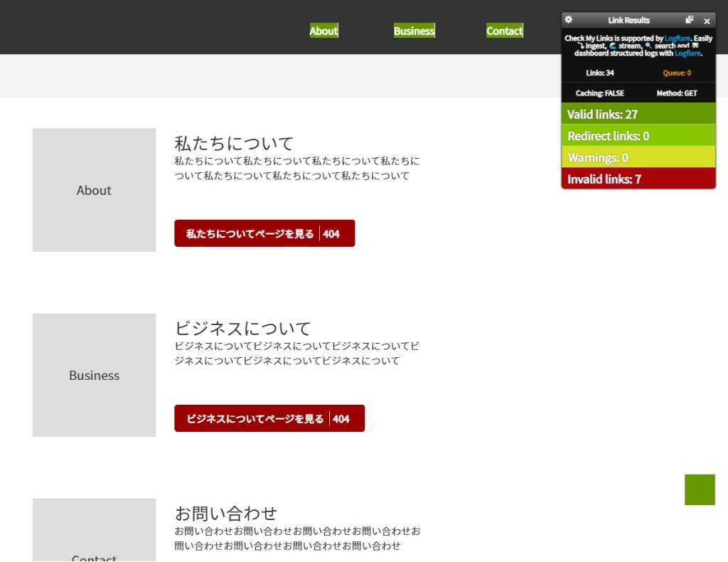
Task: Click the orange Queue: 0 indicator
Action: pyautogui.click(x=677, y=73)
